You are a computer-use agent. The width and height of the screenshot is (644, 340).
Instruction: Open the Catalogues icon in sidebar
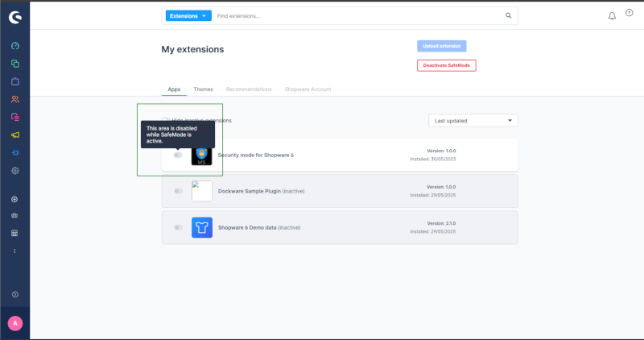pyautogui.click(x=15, y=64)
